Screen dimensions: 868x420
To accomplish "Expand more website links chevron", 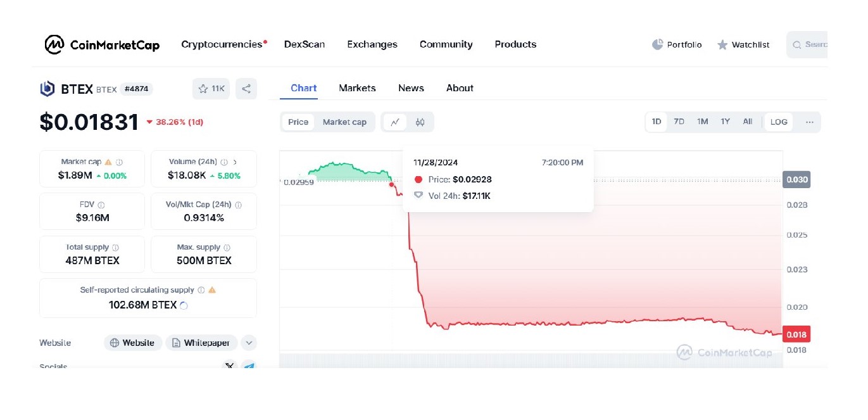I will click(249, 343).
